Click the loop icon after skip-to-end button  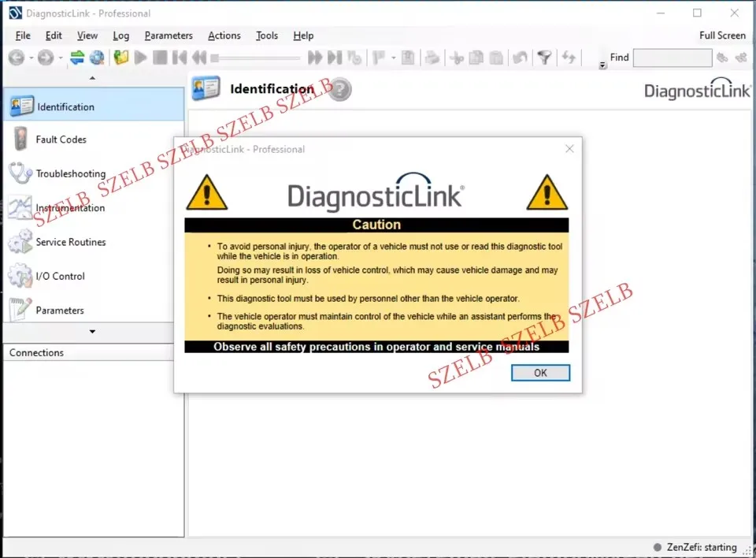click(x=354, y=58)
